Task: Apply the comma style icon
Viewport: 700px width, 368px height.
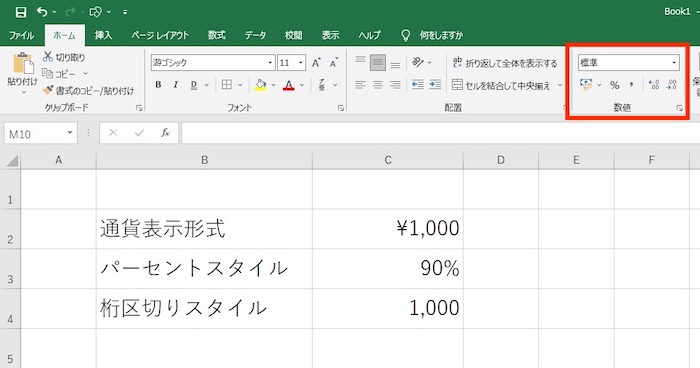Action: [632, 85]
